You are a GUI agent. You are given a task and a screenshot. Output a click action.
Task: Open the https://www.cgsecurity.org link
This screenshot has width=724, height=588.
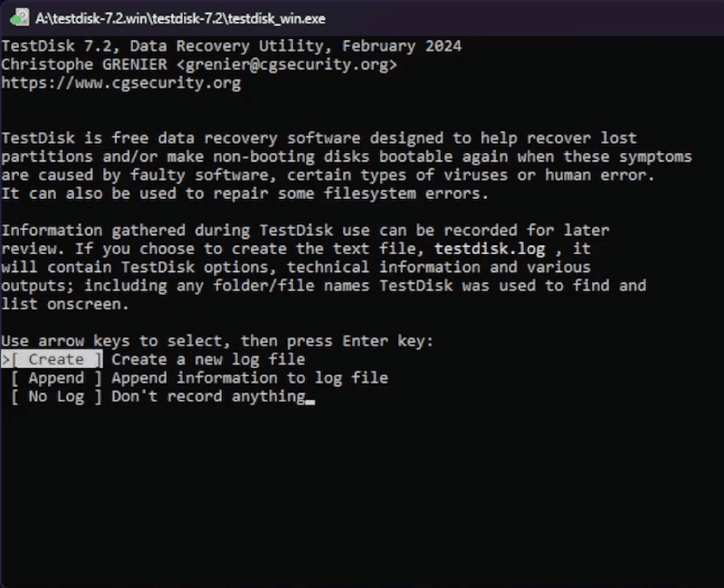tap(121, 83)
